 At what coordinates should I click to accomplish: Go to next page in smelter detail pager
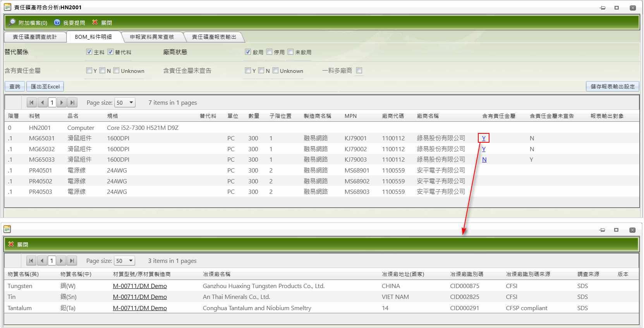[61, 261]
